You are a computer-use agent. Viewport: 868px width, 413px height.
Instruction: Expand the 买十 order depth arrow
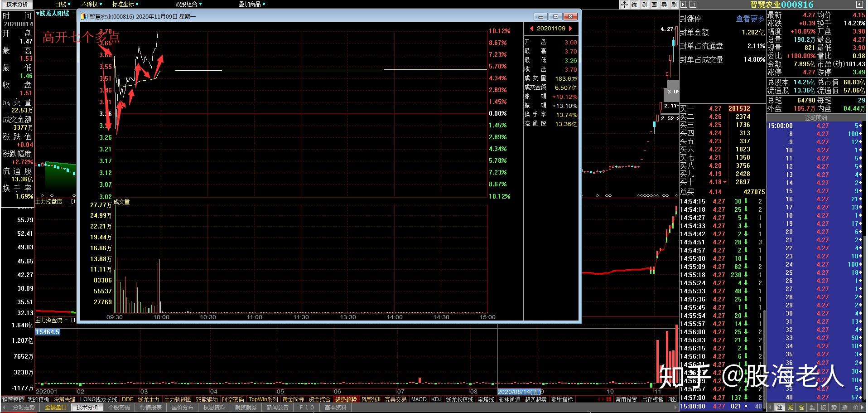pyautogui.click(x=725, y=182)
